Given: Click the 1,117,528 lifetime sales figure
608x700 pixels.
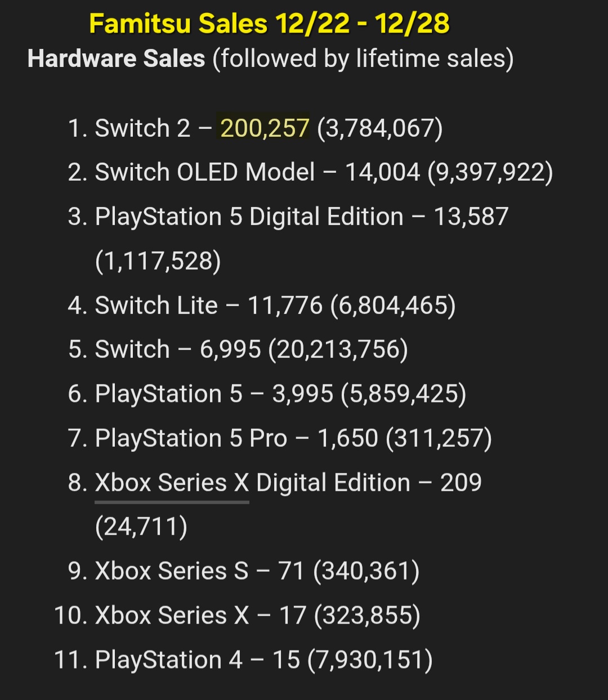Looking at the screenshot, I should point(158,261).
